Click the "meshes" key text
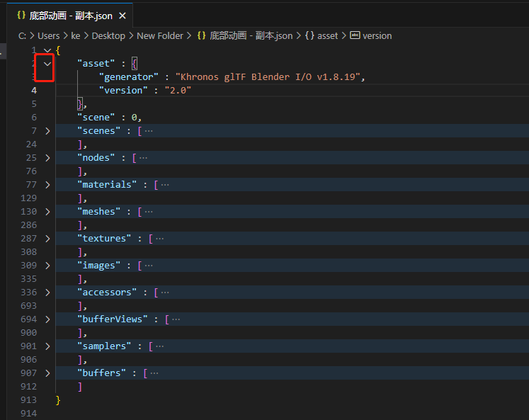 pos(98,212)
